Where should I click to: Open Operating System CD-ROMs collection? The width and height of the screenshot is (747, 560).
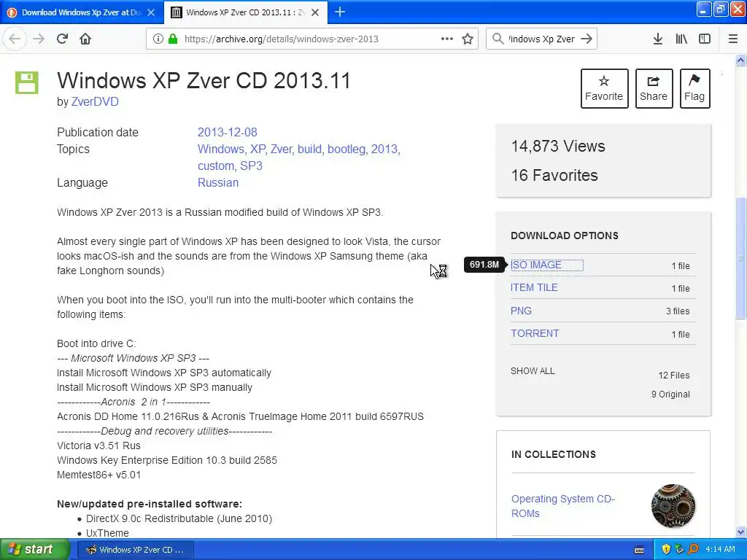click(x=562, y=506)
